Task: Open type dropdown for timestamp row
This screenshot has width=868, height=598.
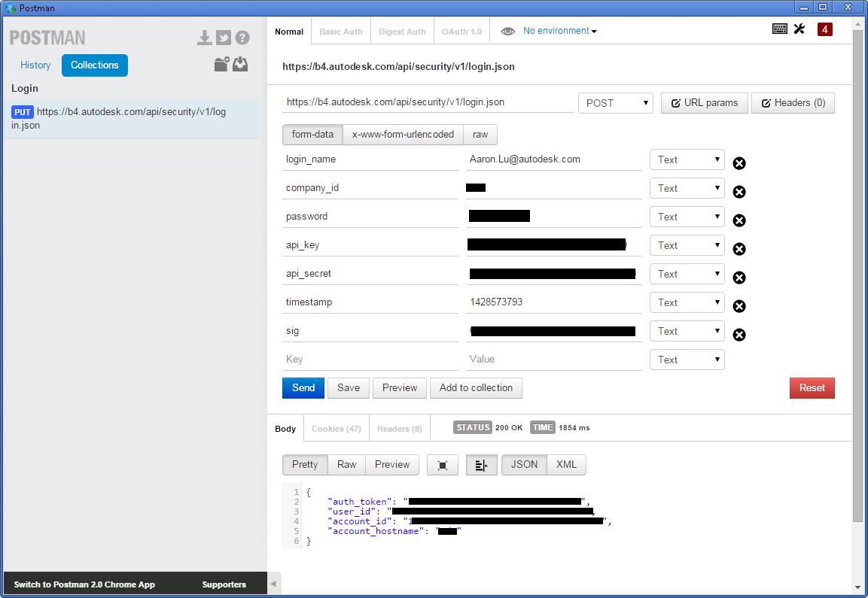Action: (687, 303)
